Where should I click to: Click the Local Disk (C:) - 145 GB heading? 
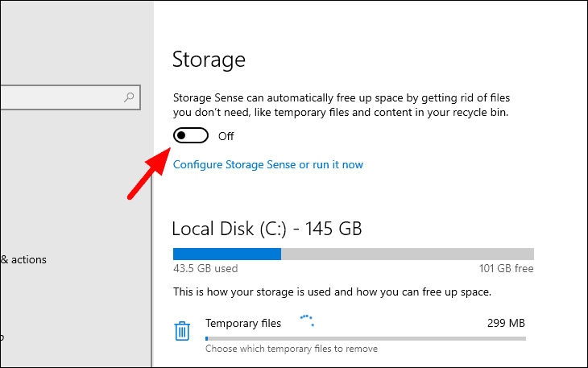click(267, 229)
